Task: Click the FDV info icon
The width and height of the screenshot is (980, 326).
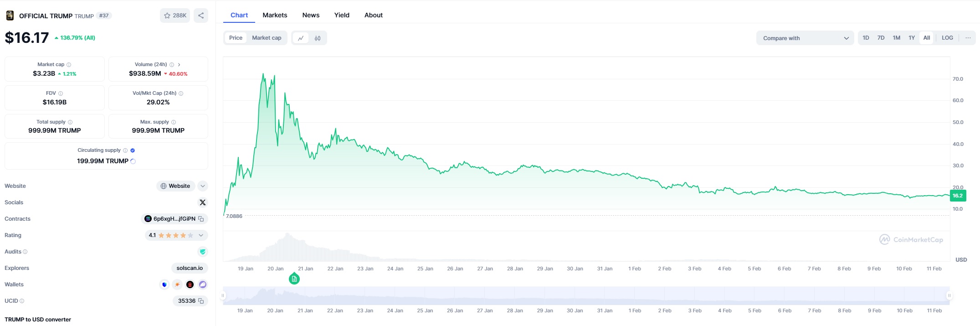Action: [61, 93]
